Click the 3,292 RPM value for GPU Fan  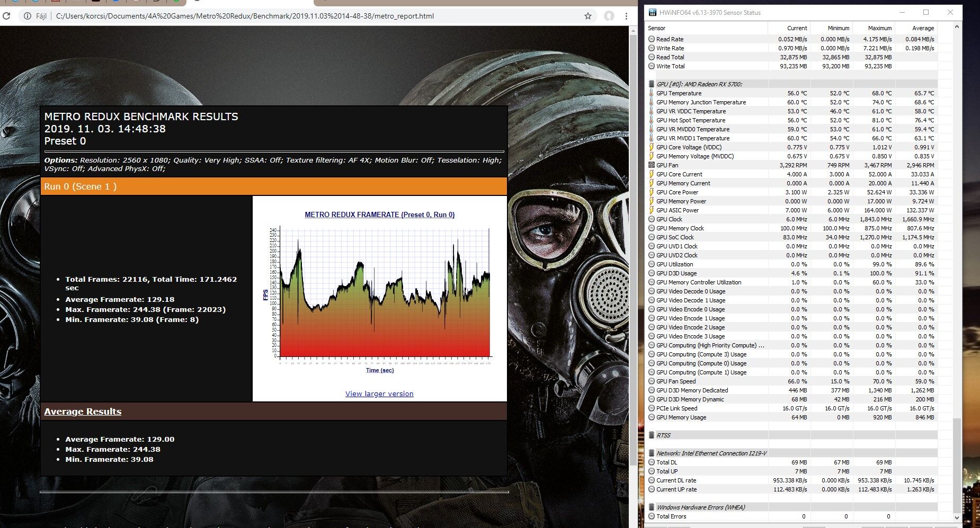(793, 165)
